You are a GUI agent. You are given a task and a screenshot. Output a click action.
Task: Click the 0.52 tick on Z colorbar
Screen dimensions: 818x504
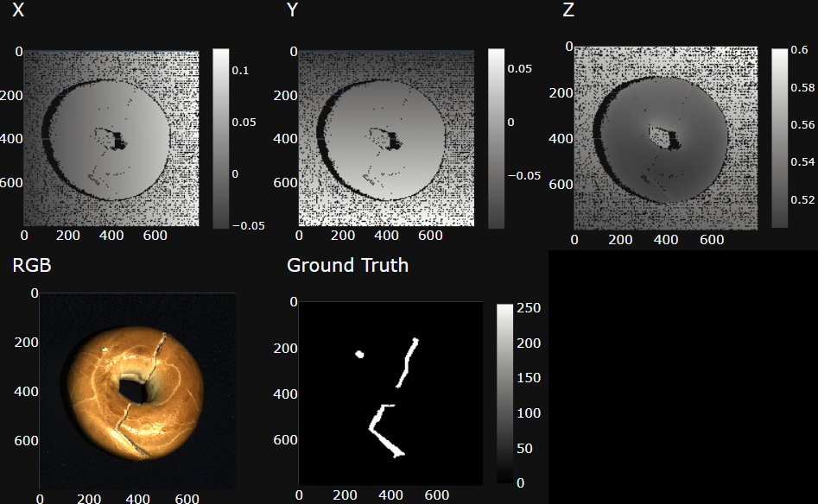802,199
